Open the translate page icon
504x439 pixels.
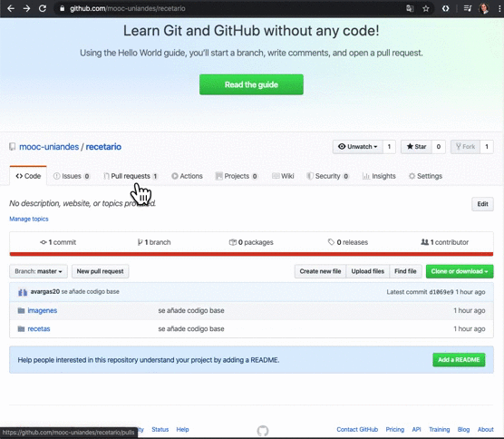click(x=410, y=8)
